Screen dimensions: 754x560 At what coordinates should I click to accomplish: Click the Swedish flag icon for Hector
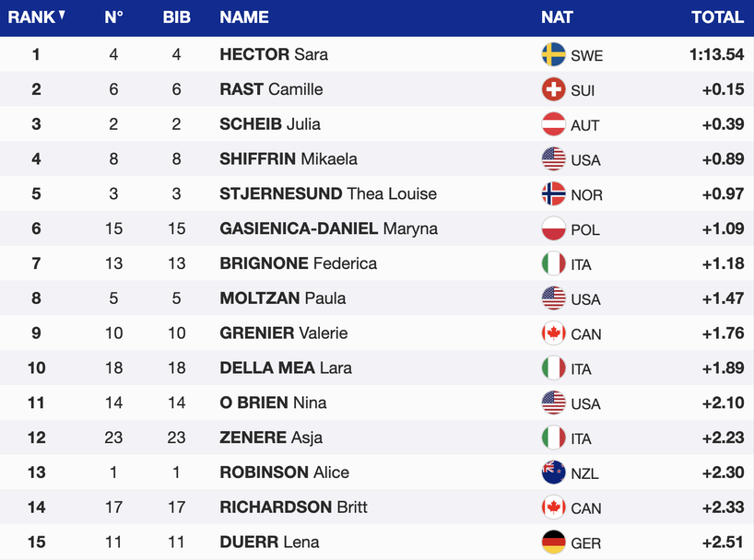(x=553, y=54)
